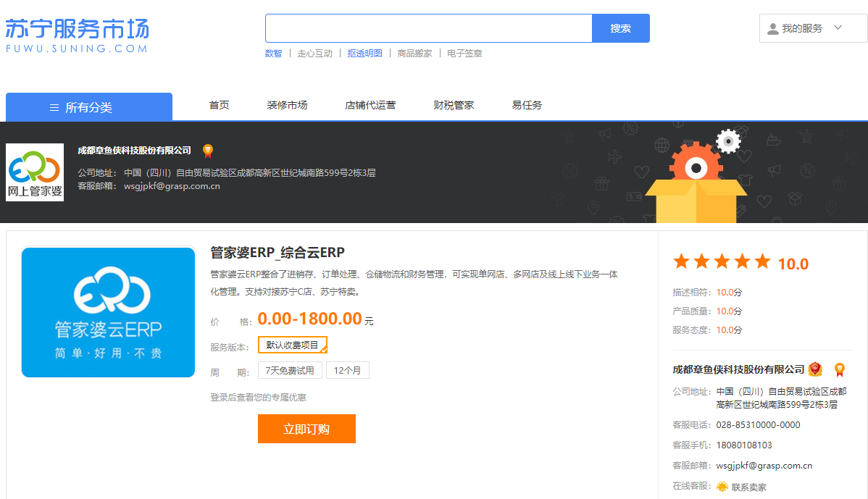Click the 产品质量 10.0分 score

click(729, 311)
